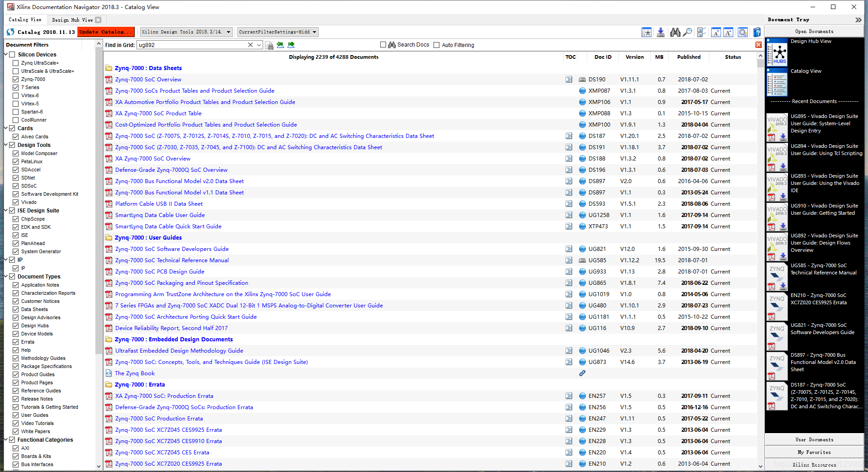Viewport: 868px width, 472px height.
Task: Switch to the Catalog View tab
Action: tap(25, 20)
